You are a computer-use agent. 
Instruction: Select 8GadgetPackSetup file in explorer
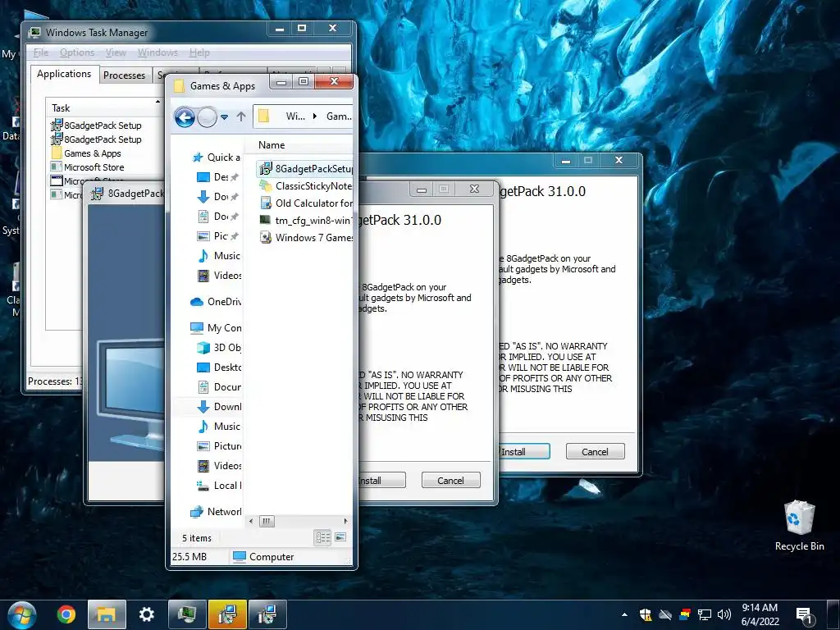[305, 169]
